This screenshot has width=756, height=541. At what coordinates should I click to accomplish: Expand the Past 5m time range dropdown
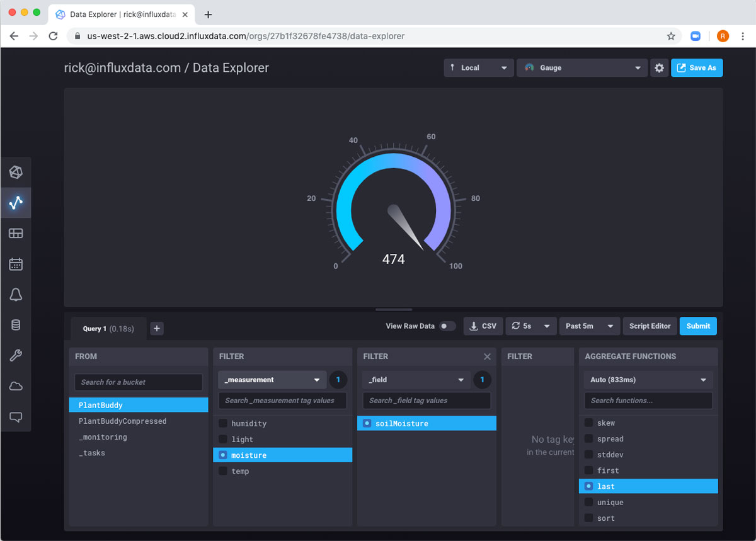click(589, 326)
